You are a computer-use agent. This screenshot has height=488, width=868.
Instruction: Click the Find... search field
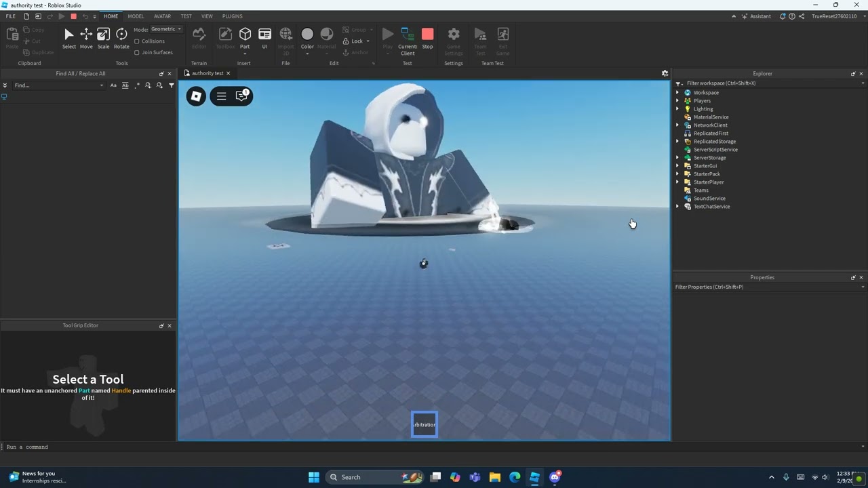[x=58, y=85]
